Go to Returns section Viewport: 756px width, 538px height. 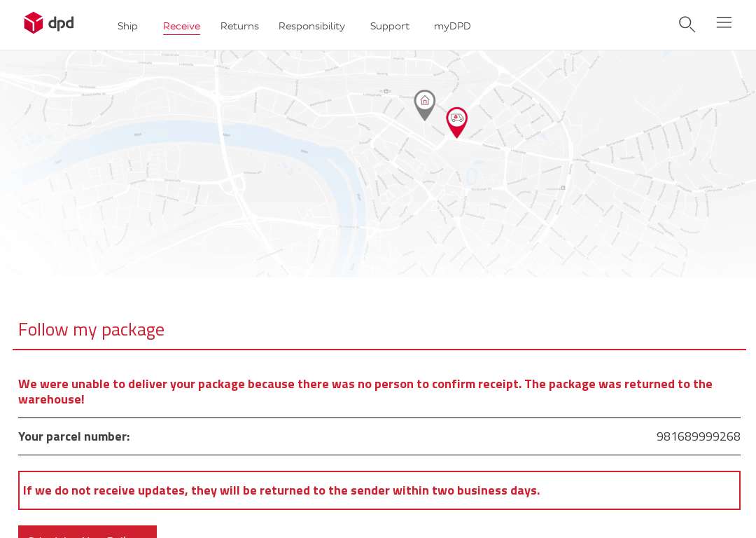coord(239,26)
